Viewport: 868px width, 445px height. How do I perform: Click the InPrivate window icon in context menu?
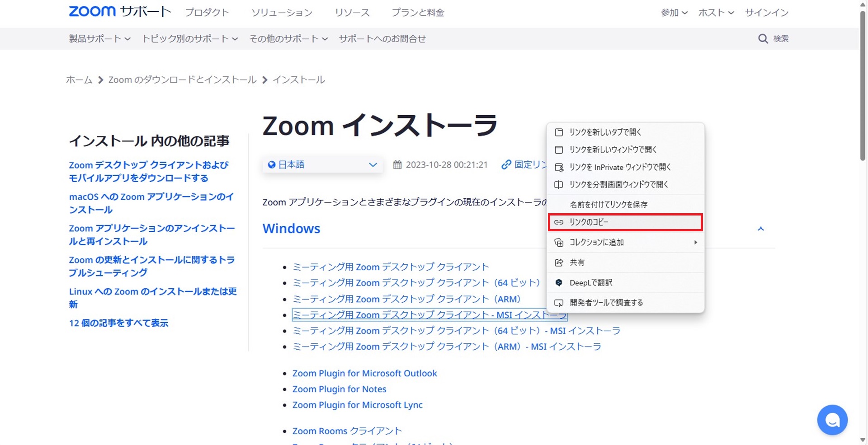click(559, 167)
